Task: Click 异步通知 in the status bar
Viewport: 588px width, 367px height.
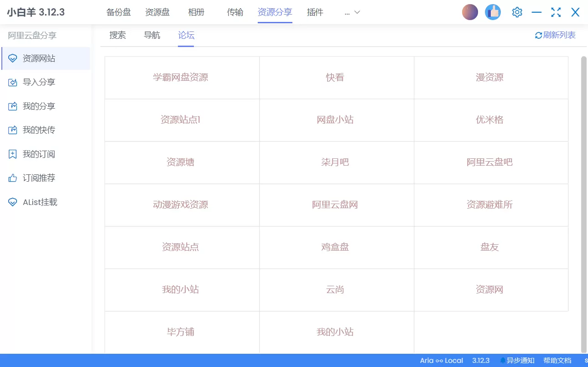Action: (520, 360)
